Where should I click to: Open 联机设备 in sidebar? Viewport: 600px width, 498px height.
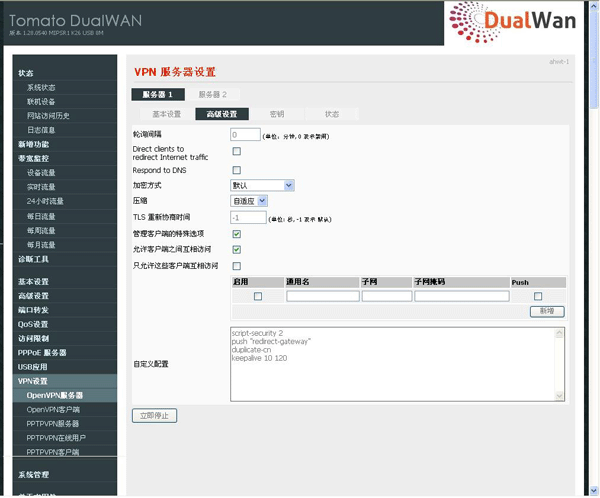click(x=41, y=101)
